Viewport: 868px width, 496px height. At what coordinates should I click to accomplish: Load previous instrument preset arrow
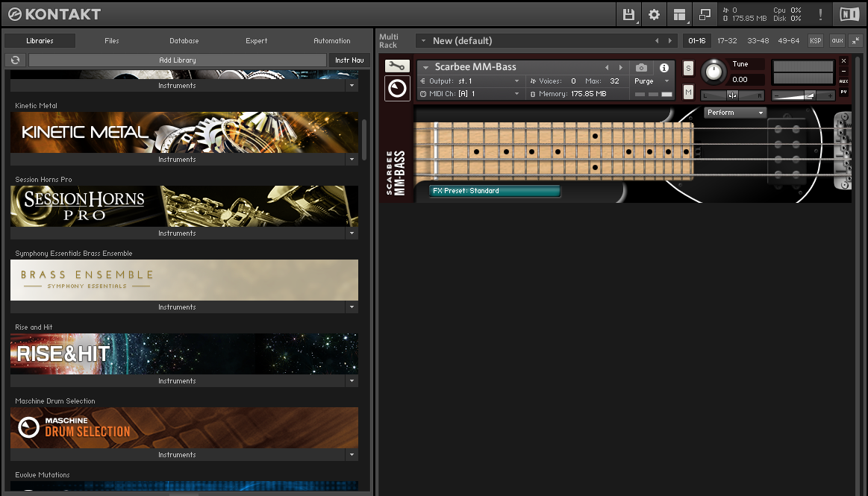click(x=607, y=67)
